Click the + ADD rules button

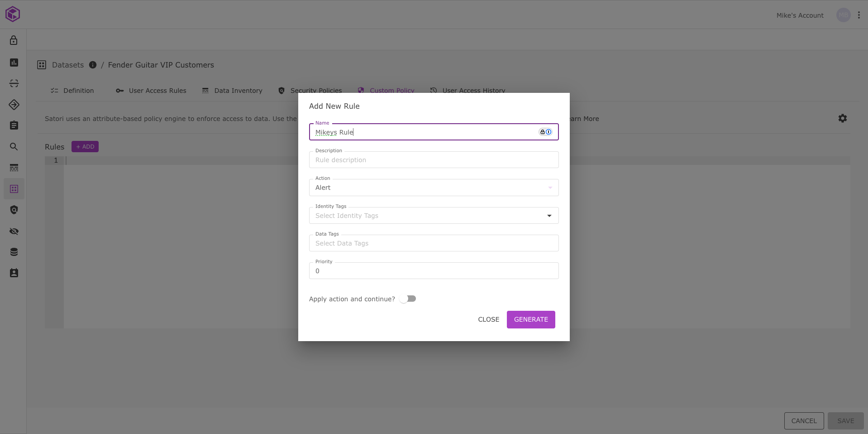click(x=85, y=147)
